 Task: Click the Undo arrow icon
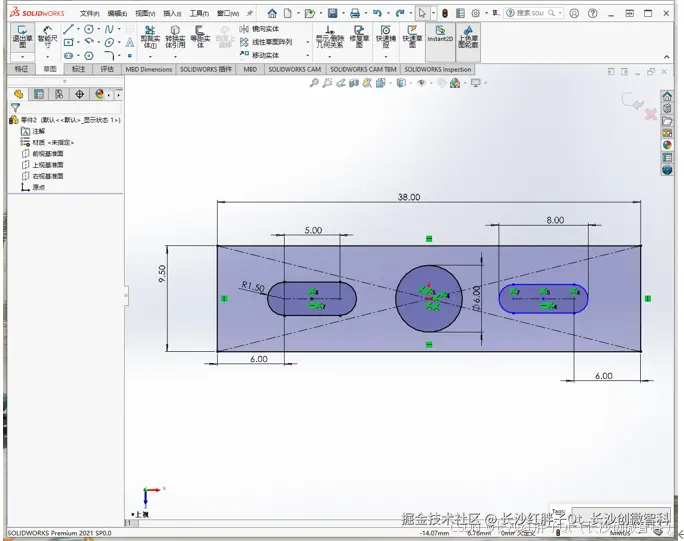tap(377, 14)
